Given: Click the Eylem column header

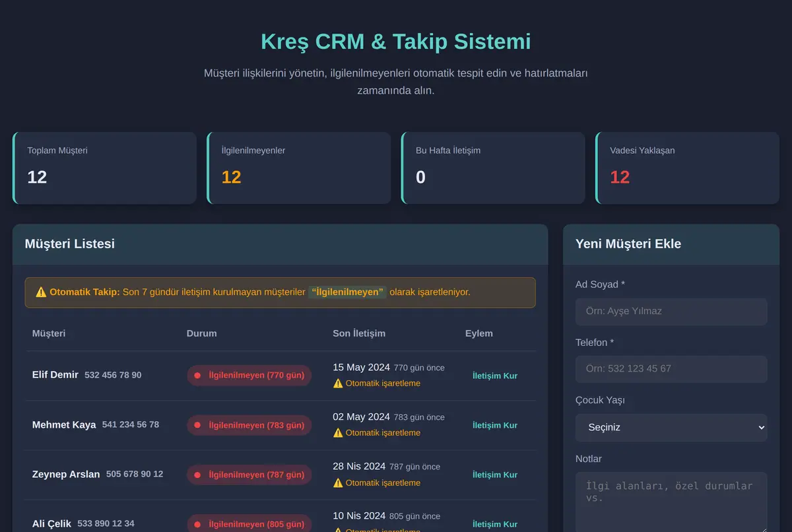Looking at the screenshot, I should click(479, 333).
